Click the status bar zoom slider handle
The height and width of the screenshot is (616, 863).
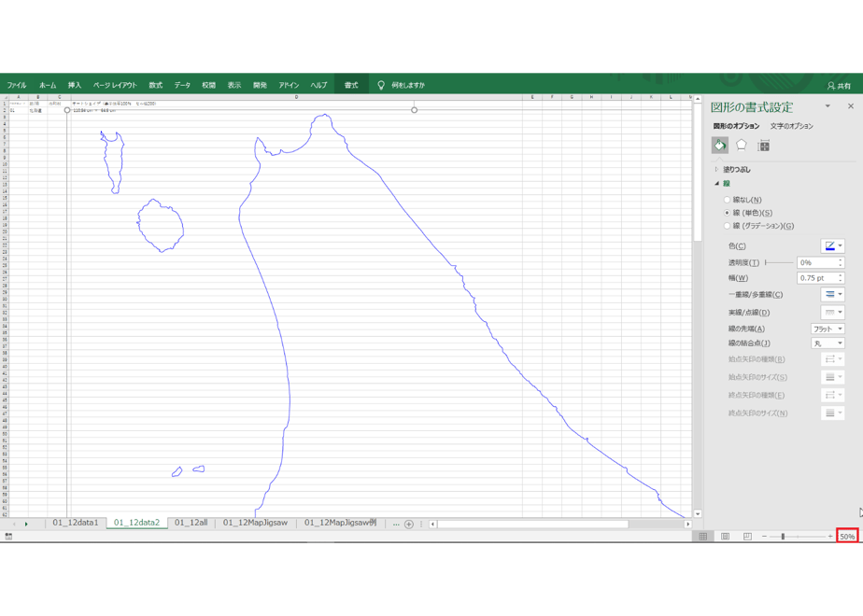point(783,537)
